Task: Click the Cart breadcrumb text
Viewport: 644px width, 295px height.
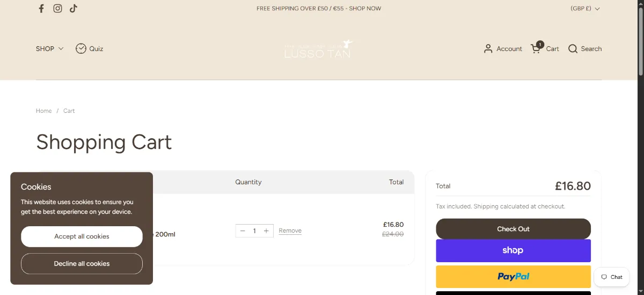Action: (69, 111)
